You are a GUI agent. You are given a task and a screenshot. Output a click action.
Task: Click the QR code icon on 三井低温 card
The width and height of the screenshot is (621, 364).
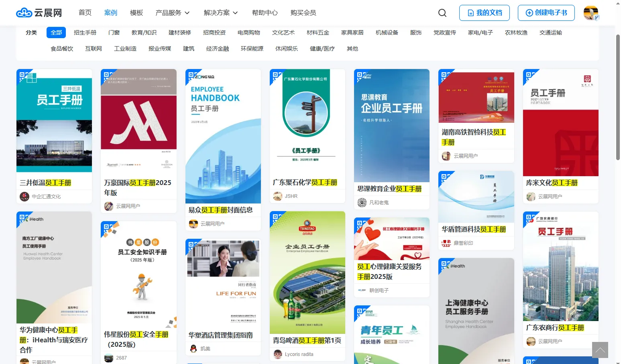23,76
